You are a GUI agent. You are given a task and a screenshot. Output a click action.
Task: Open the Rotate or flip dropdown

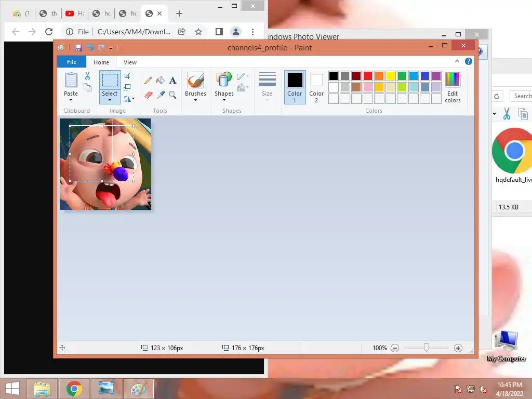(129, 99)
